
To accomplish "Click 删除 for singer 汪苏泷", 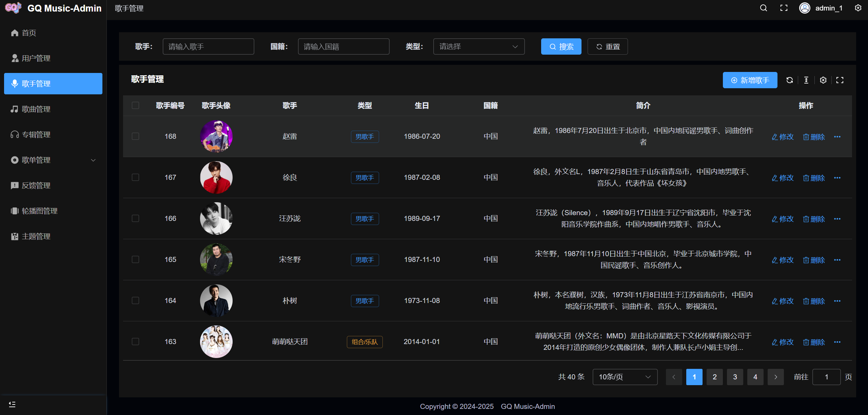I will (814, 219).
